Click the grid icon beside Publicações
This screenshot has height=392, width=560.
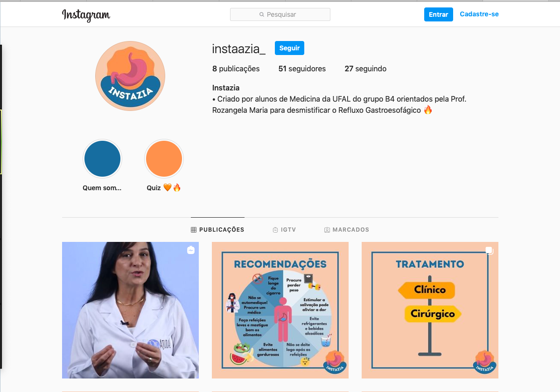[194, 230]
